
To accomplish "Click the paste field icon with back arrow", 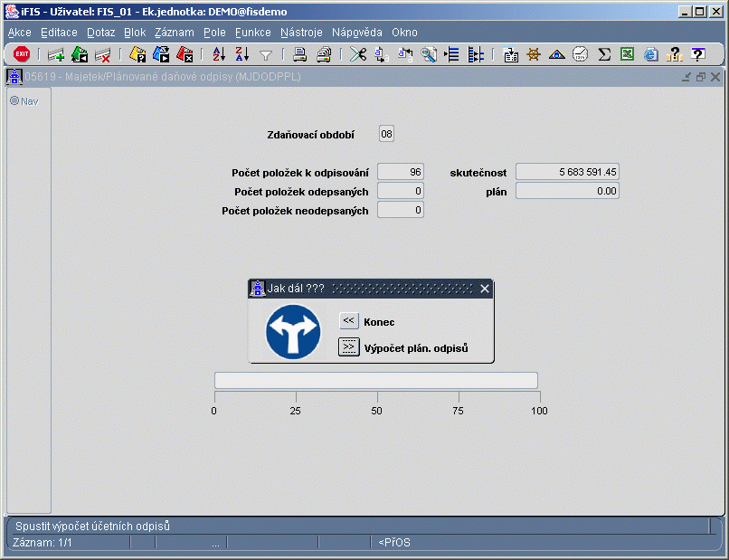I will 405,55.
